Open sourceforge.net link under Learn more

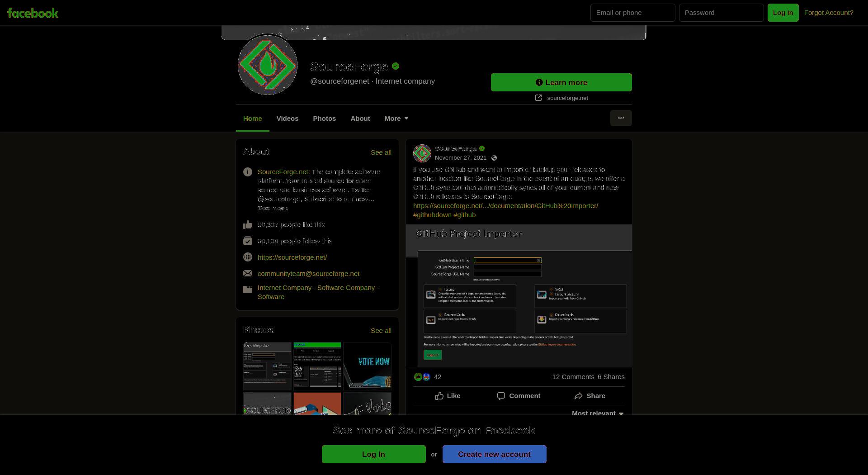click(x=567, y=98)
